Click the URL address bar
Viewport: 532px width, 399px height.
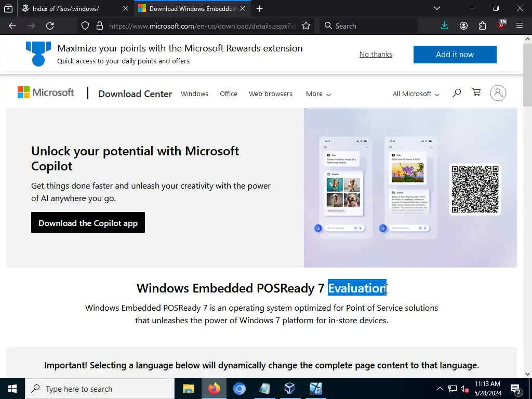click(202, 26)
